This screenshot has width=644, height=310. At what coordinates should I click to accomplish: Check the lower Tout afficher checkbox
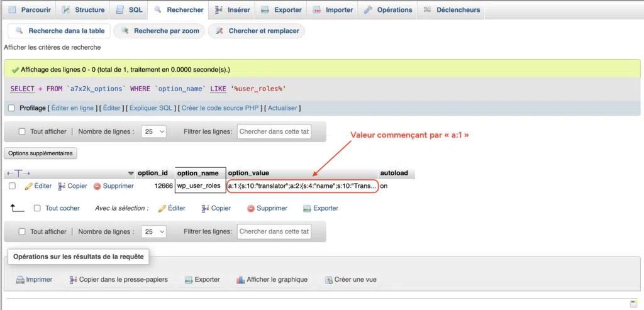click(22, 231)
